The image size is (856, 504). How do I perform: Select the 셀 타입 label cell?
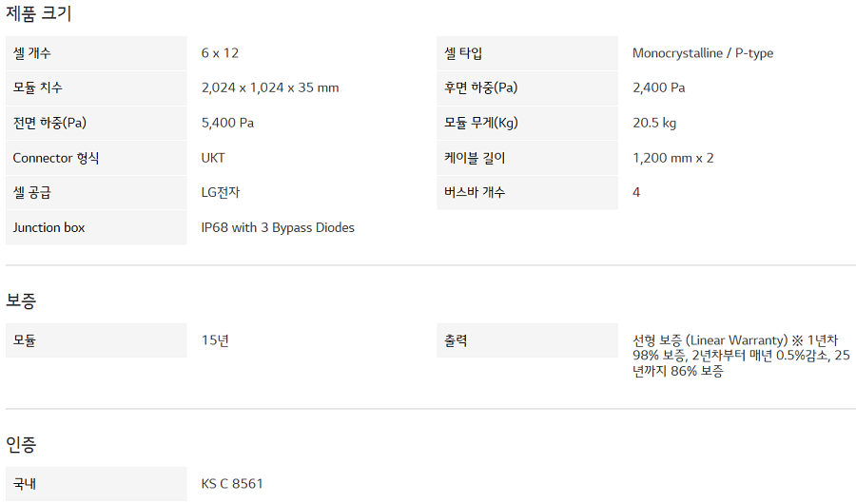pyautogui.click(x=527, y=53)
